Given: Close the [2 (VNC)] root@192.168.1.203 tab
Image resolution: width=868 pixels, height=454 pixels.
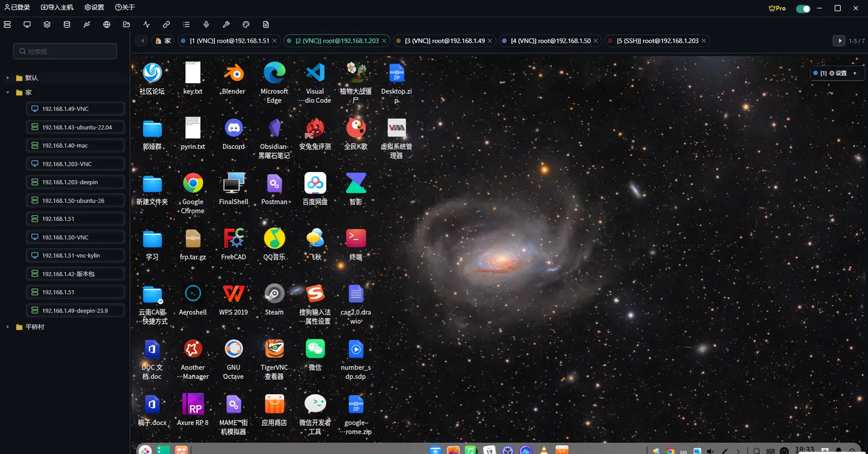Looking at the screenshot, I should click(384, 41).
